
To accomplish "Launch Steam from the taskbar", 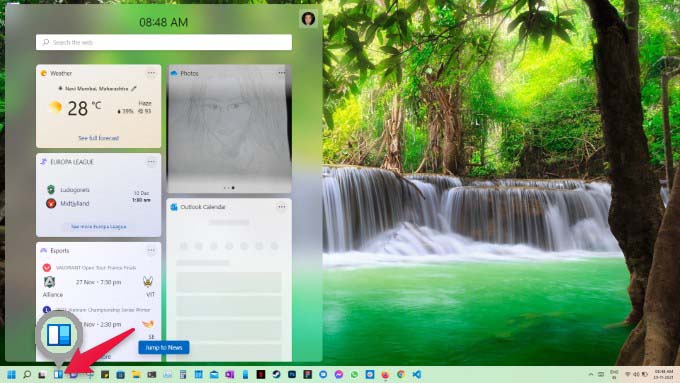I will coord(276,374).
